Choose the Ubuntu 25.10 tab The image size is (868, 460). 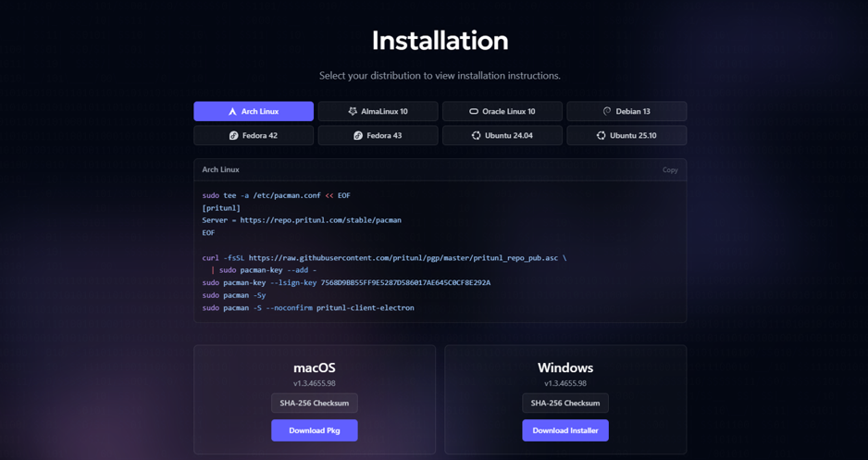626,136
